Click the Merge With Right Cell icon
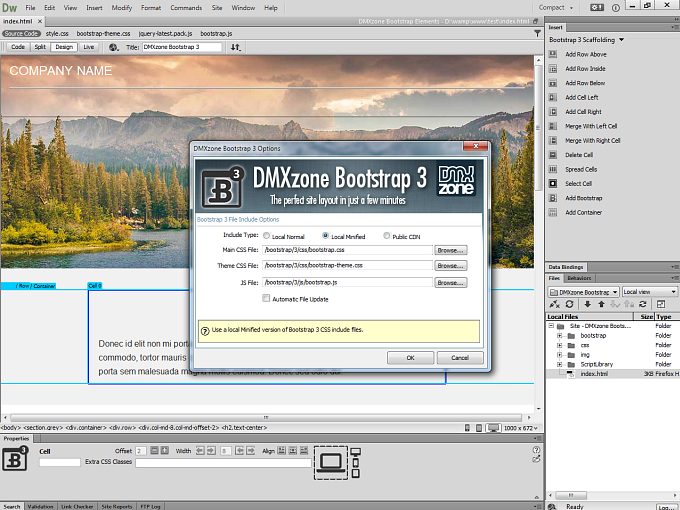The height and width of the screenshot is (510, 680). point(553,141)
